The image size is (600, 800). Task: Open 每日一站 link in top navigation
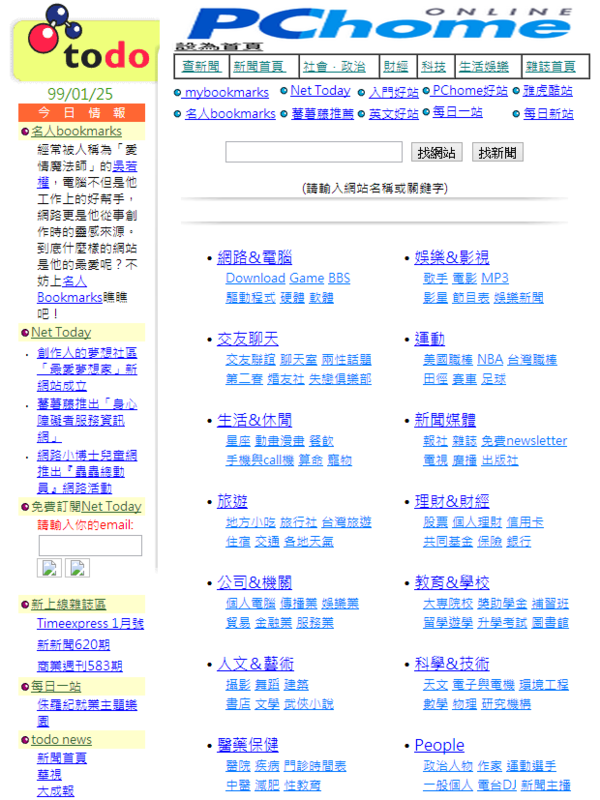pyautogui.click(x=457, y=112)
